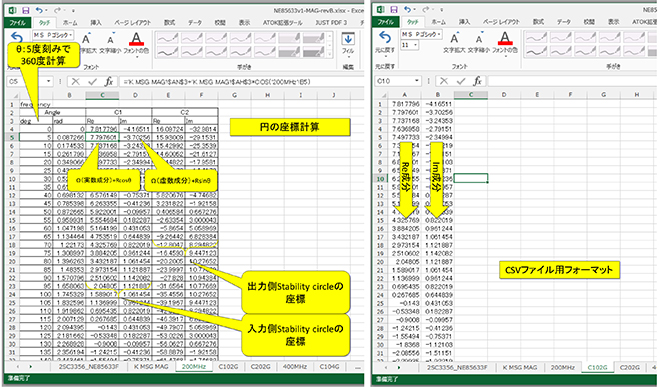Click the save icon in left Excel window
Viewport: 660px width, 387px height.
[x=26, y=10]
